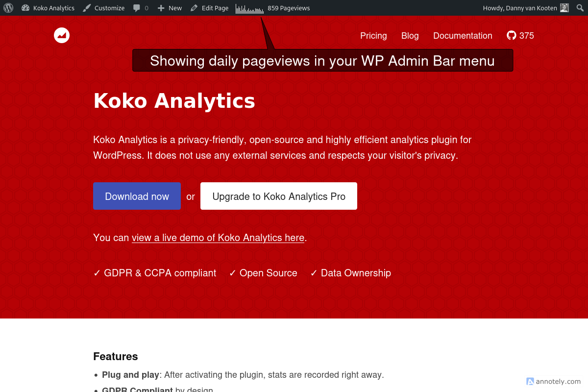Click the 375 GitHub stars count
Screen dimensions: 588x392
[x=527, y=35]
